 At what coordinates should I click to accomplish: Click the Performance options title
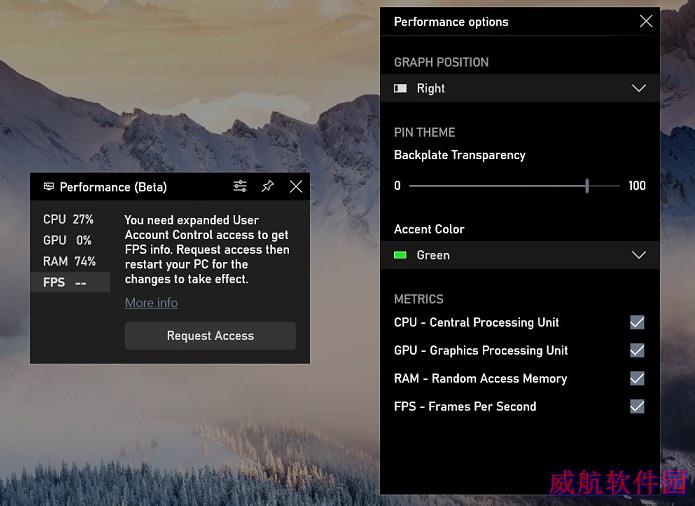451,22
